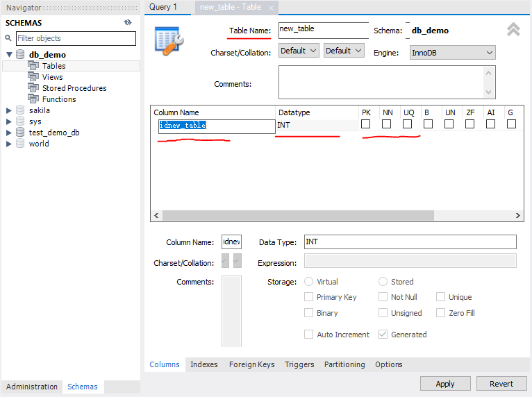Viewport: 532px width, 397px height.
Task: Enable the Zero Fill checkbox
Action: 441,312
